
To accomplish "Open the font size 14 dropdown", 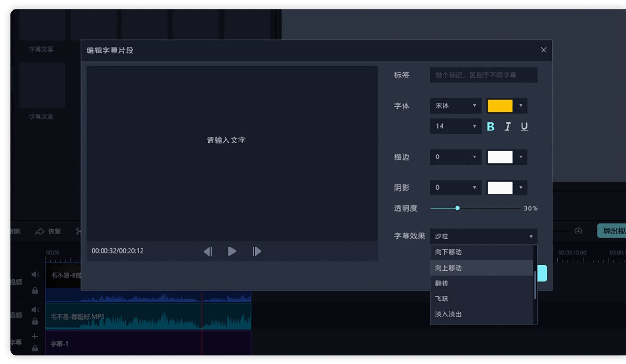I will (455, 126).
